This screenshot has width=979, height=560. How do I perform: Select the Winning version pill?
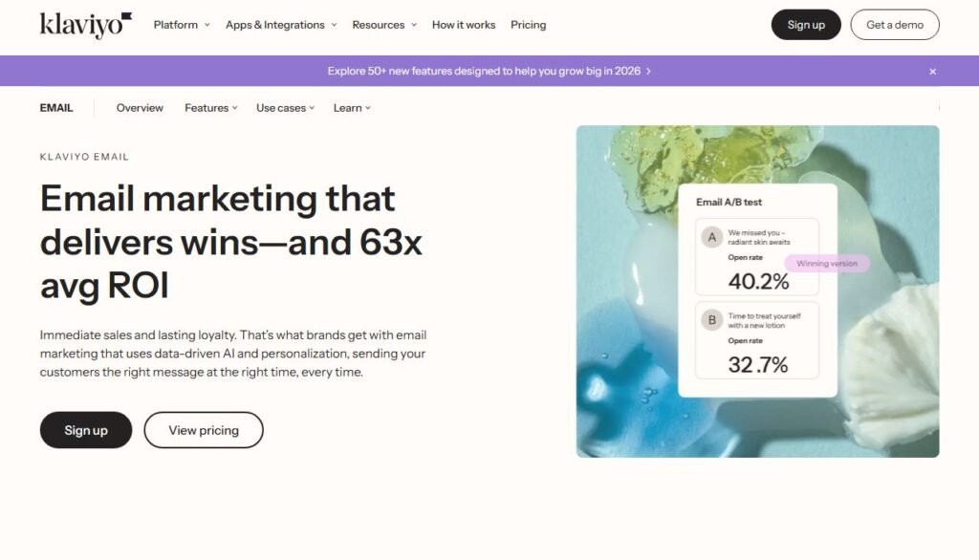826,263
